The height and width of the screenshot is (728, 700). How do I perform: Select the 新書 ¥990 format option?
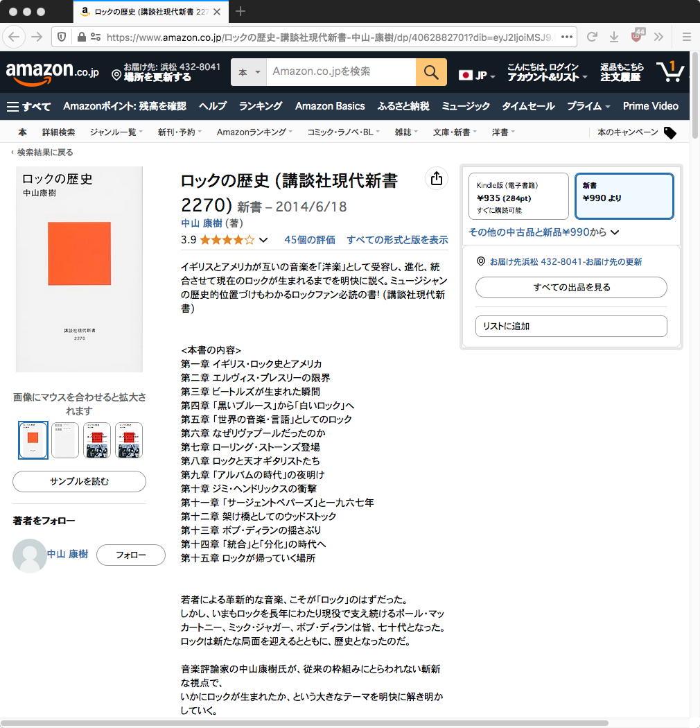pyautogui.click(x=624, y=196)
